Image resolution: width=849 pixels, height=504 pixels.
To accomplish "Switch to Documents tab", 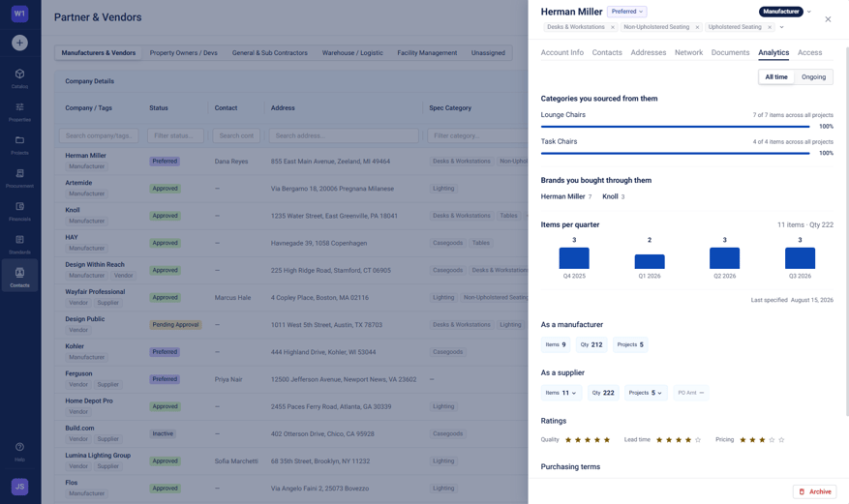I will point(731,52).
